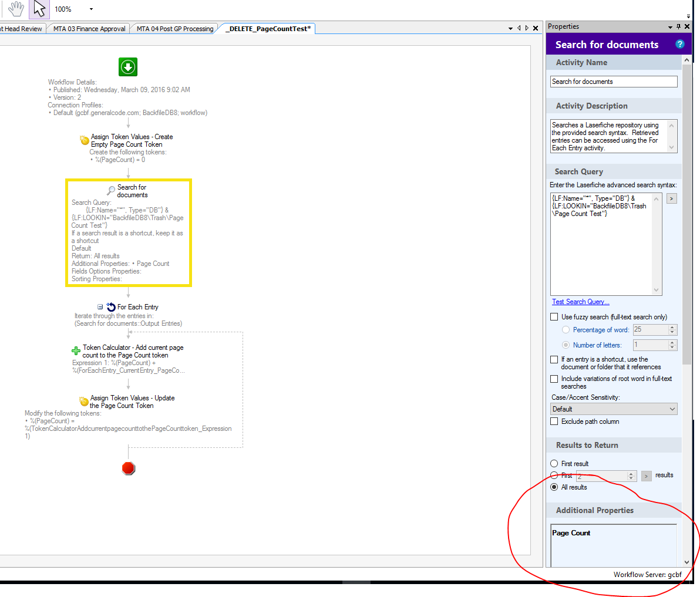Select the hand pan tool
Viewport: 700px width, 597px height.
click(16, 9)
